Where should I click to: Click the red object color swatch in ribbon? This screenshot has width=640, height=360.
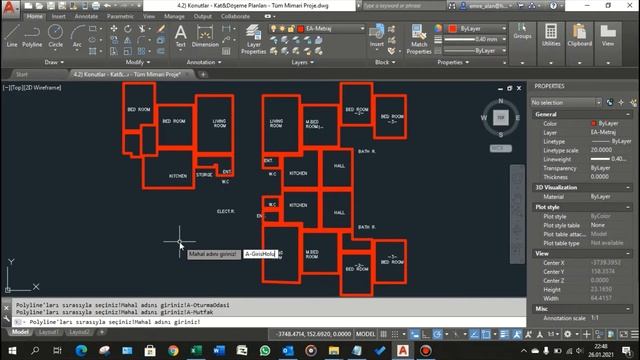(452, 29)
